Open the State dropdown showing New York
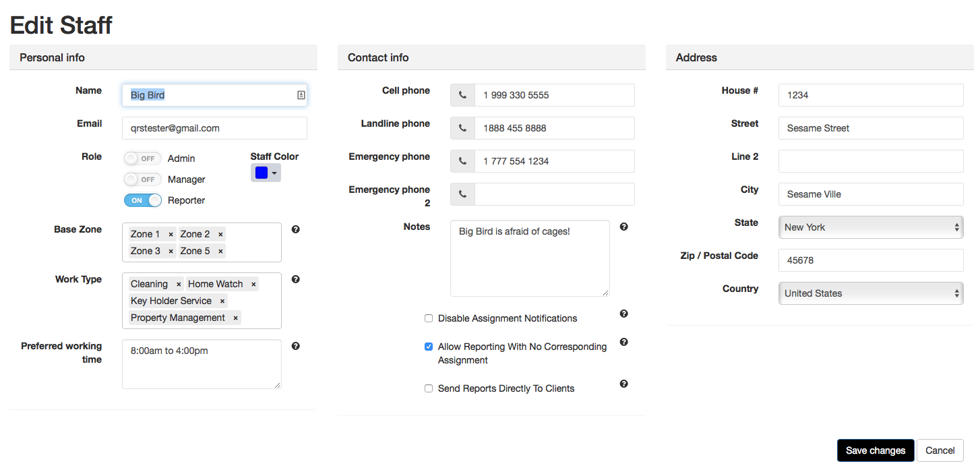The height and width of the screenshot is (472, 980). [x=870, y=227]
